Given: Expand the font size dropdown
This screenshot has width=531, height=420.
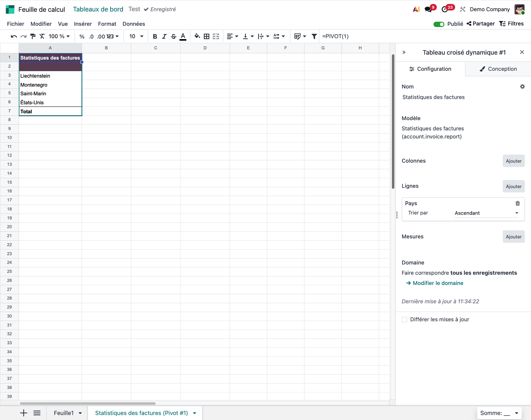Looking at the screenshot, I should pos(142,36).
